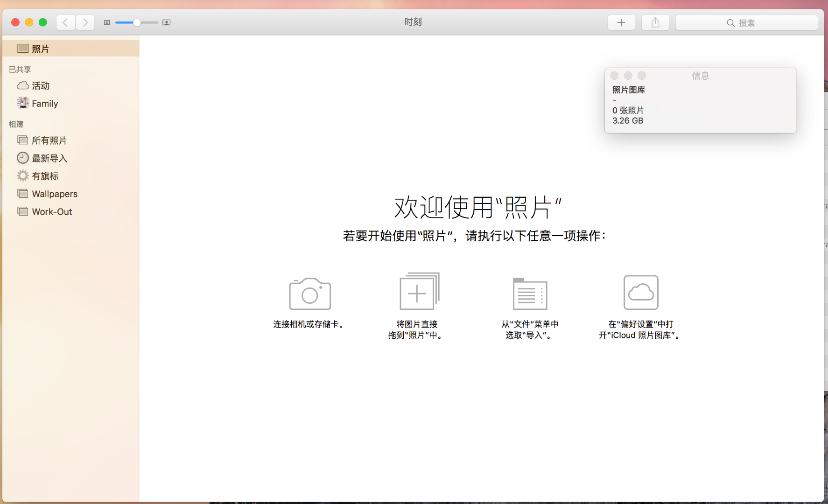Select the 活动 shared album
828x504 pixels.
(x=40, y=85)
